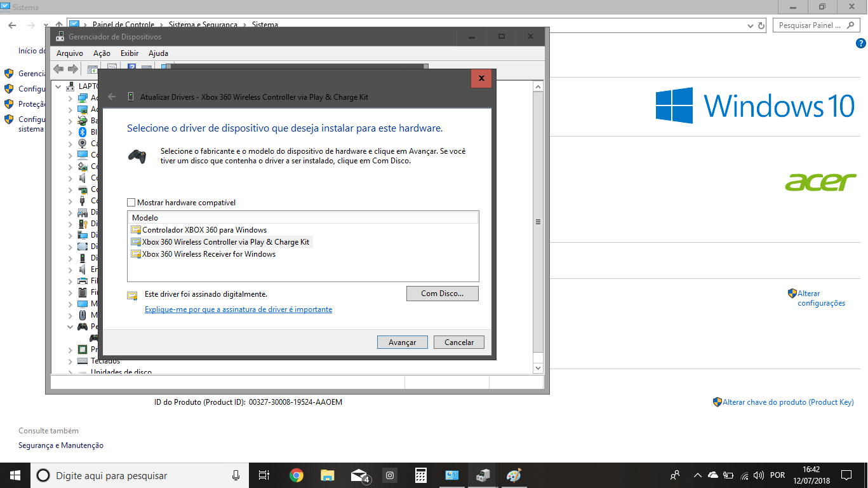Open Google Chrome from the taskbar
Viewport: 868px width, 488px height.
[x=297, y=475]
